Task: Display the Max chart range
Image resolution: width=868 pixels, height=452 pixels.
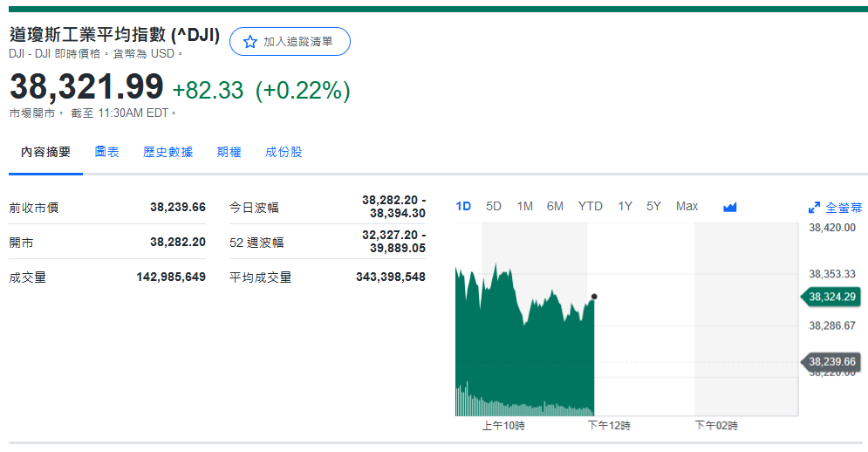Action: coord(687,207)
